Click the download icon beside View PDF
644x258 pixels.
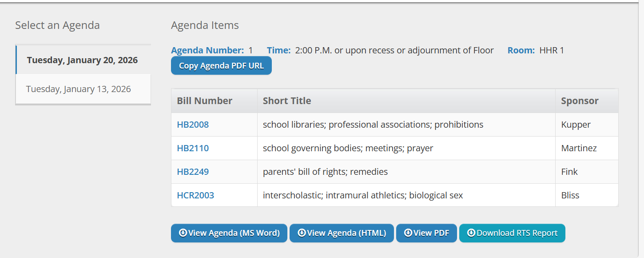coord(408,233)
